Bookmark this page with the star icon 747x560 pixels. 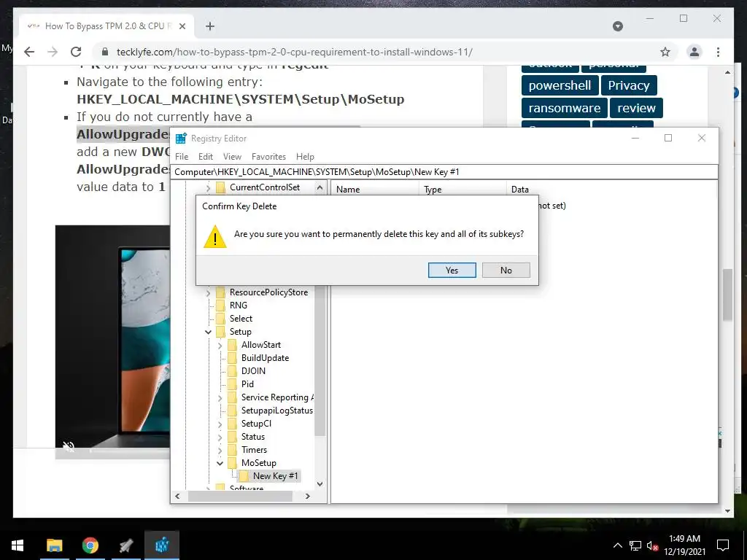[665, 52]
